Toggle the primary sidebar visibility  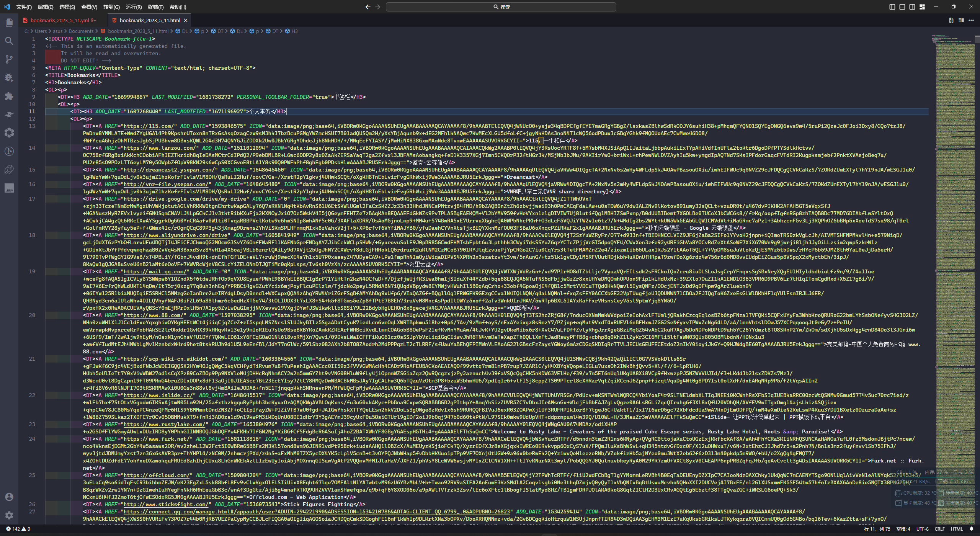[x=892, y=7]
